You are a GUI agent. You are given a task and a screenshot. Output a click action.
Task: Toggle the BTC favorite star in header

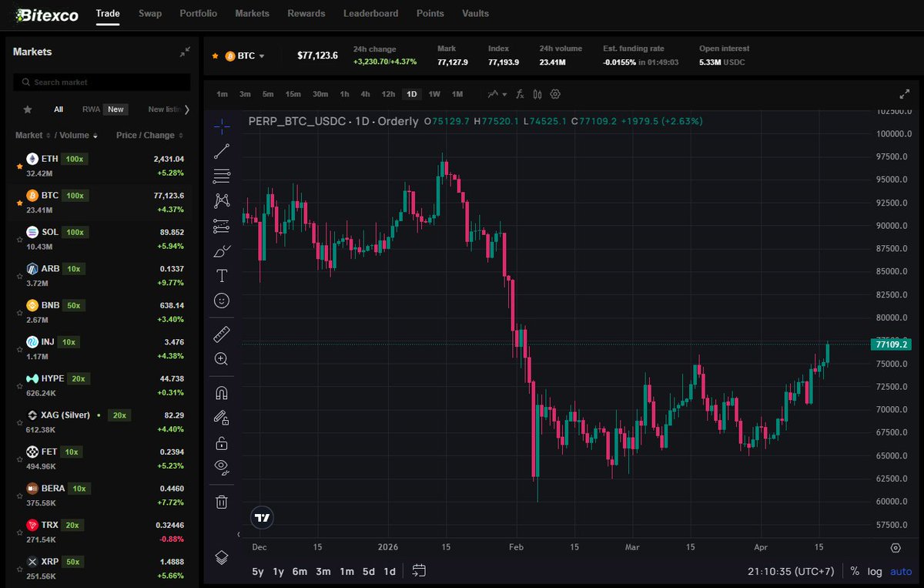(216, 55)
